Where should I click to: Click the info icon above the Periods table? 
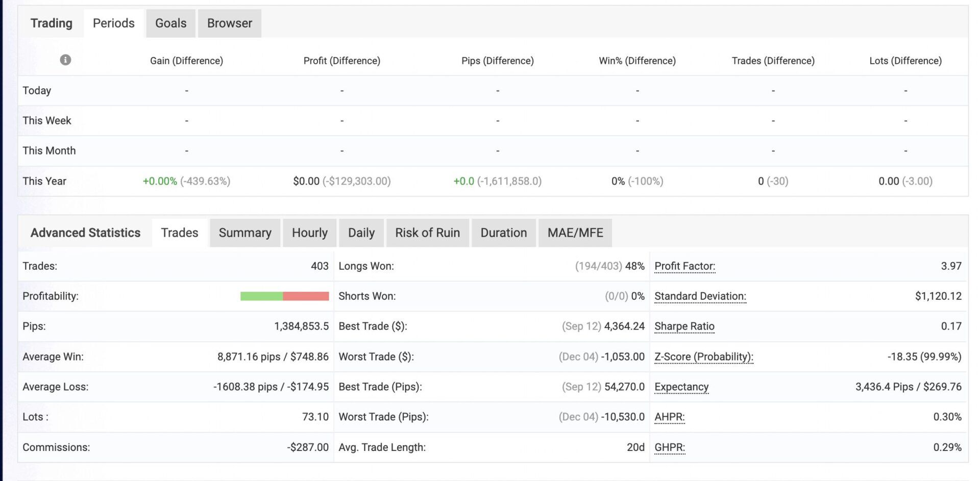[x=65, y=60]
